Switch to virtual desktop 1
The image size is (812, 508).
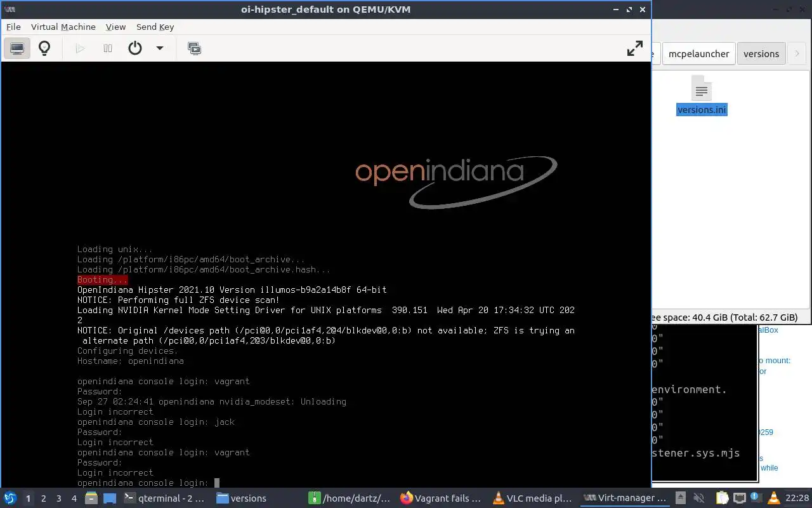tap(28, 498)
